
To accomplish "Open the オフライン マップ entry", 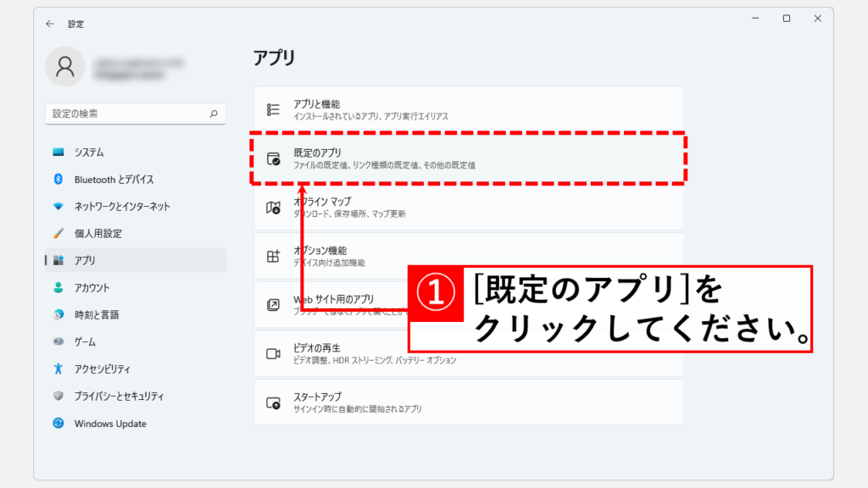I will click(x=469, y=208).
